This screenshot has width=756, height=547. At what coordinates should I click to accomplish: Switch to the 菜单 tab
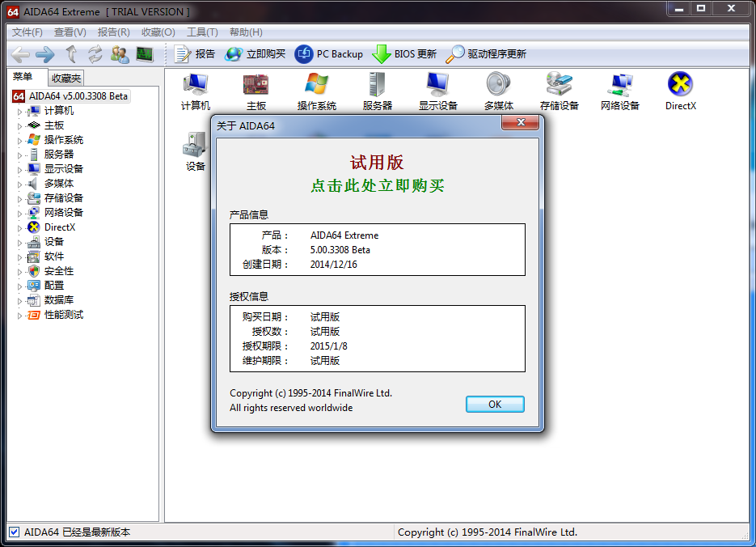(23, 77)
